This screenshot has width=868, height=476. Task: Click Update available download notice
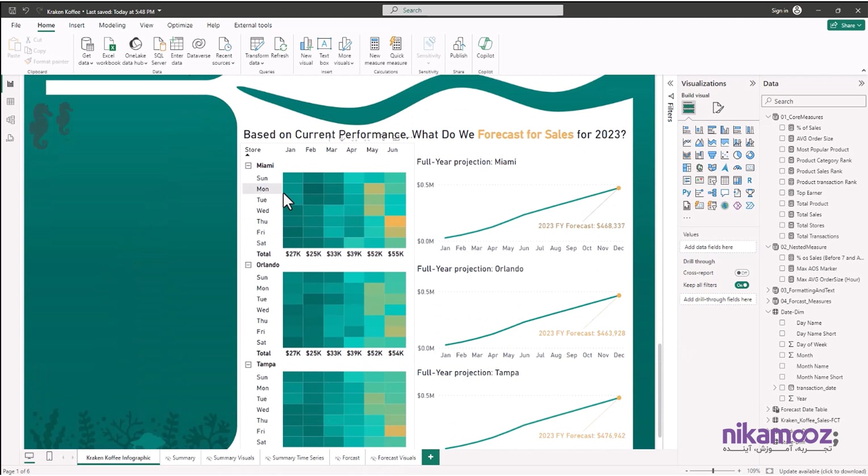click(822, 471)
